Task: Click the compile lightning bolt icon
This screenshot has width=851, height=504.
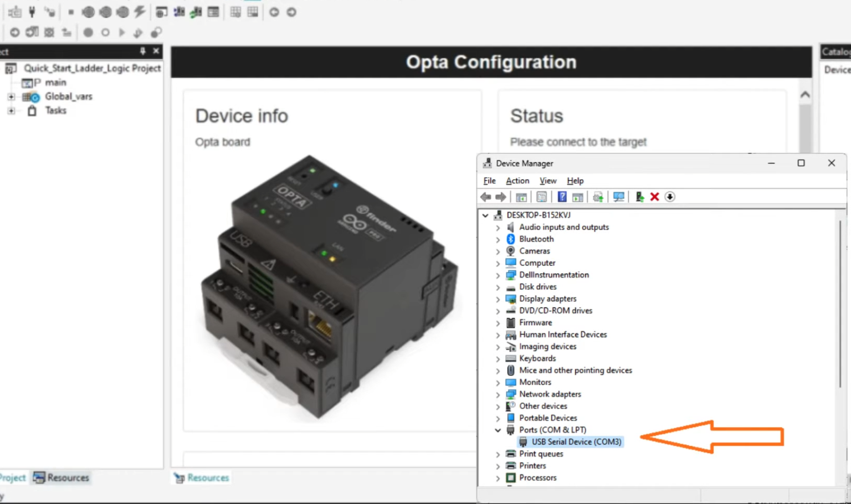Action: point(140,12)
